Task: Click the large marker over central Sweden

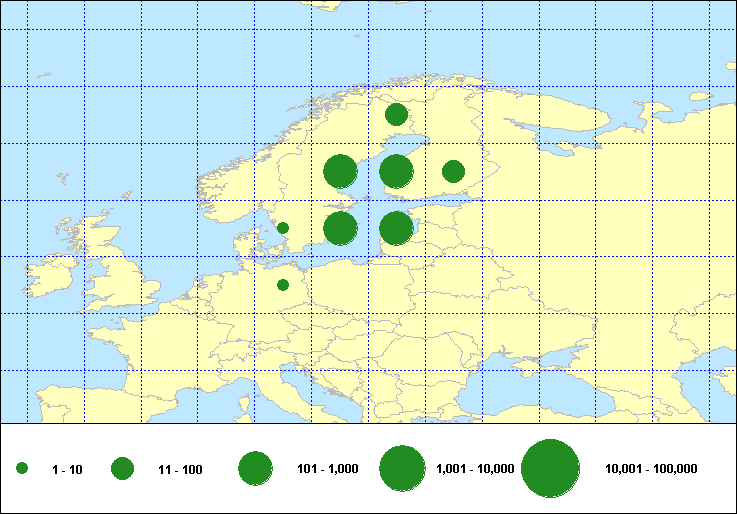Action: (x=340, y=172)
